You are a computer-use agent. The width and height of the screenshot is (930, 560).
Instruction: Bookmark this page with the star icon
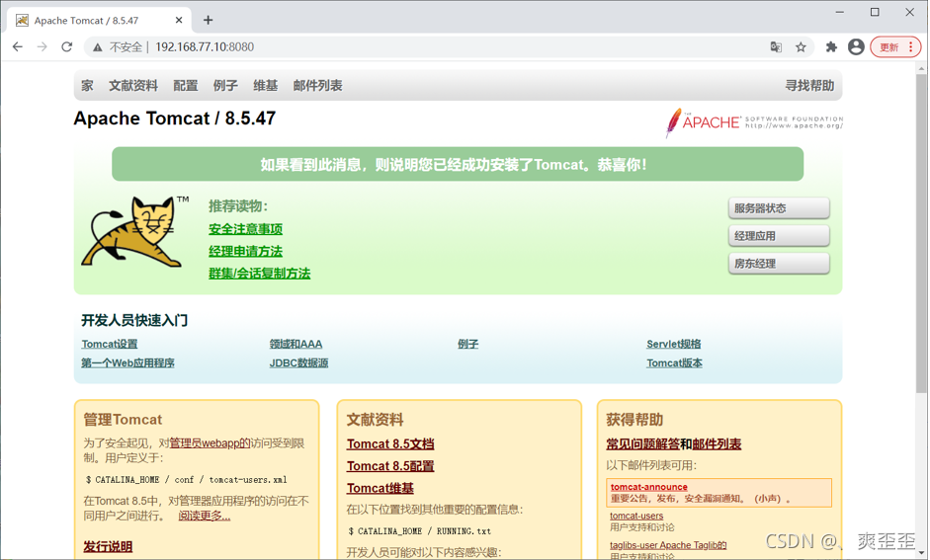[801, 46]
